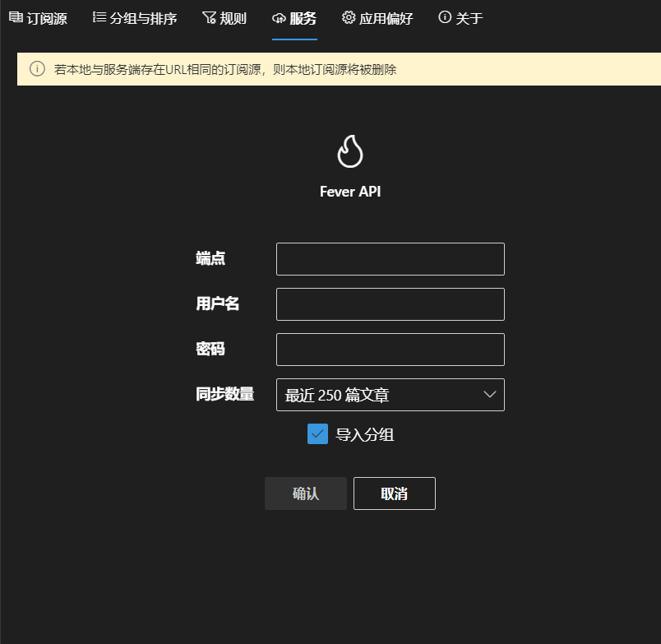Viewport: 661px width, 644px height.
Task: Click the 分组与排序 list icon
Action: pos(100,17)
